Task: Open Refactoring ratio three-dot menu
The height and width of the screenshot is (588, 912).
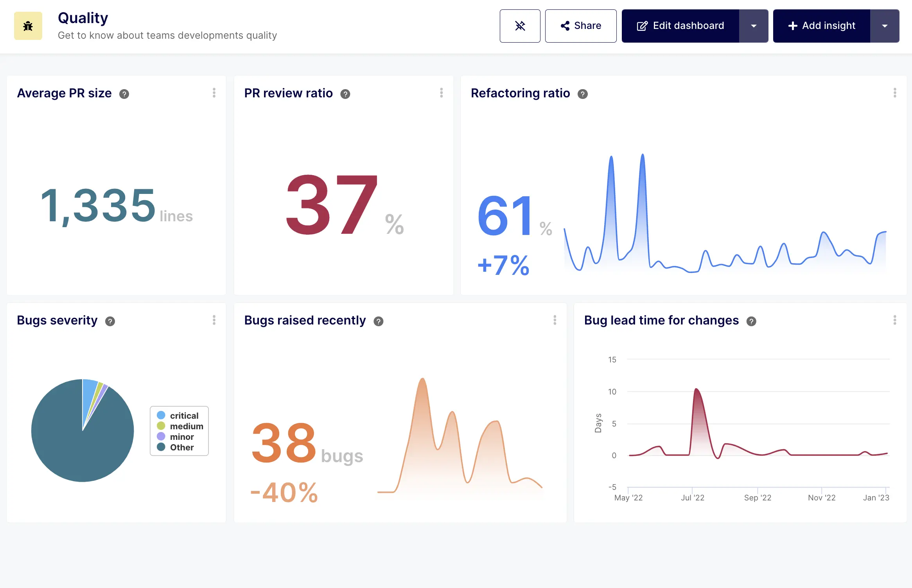Action: point(894,93)
